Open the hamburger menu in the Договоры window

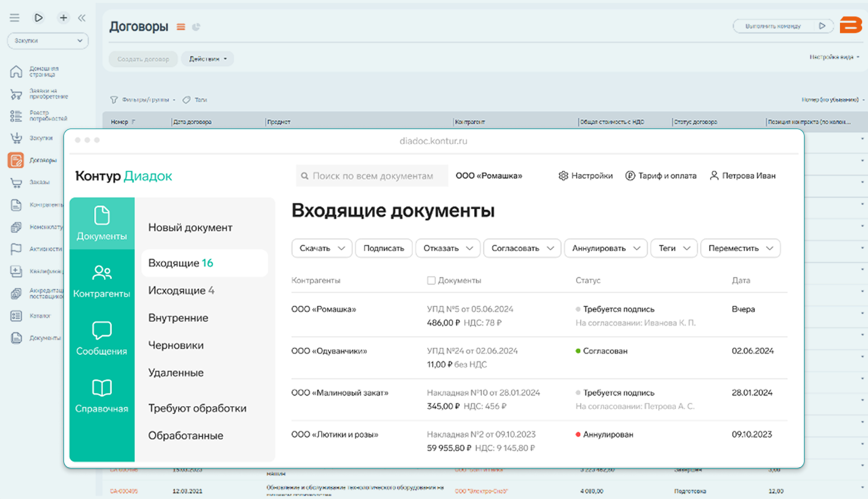14,18
